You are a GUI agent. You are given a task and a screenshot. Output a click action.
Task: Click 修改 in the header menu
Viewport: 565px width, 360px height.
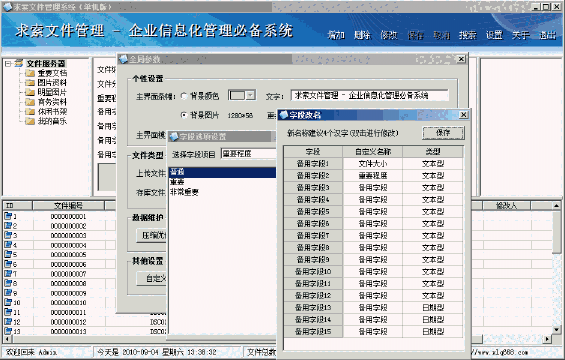click(x=389, y=35)
